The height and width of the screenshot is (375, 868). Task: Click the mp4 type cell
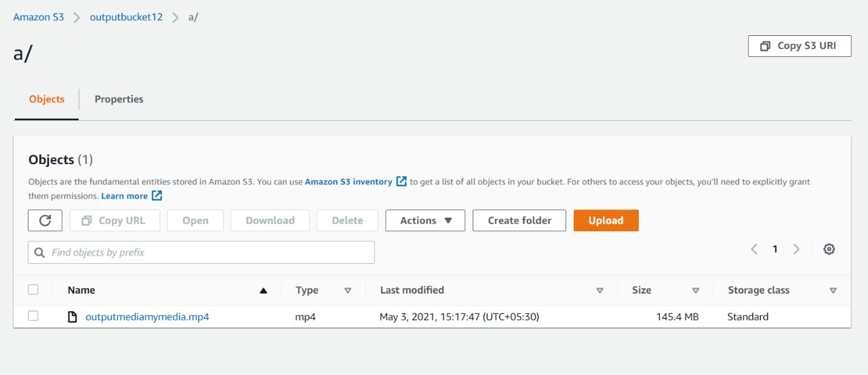coord(306,317)
